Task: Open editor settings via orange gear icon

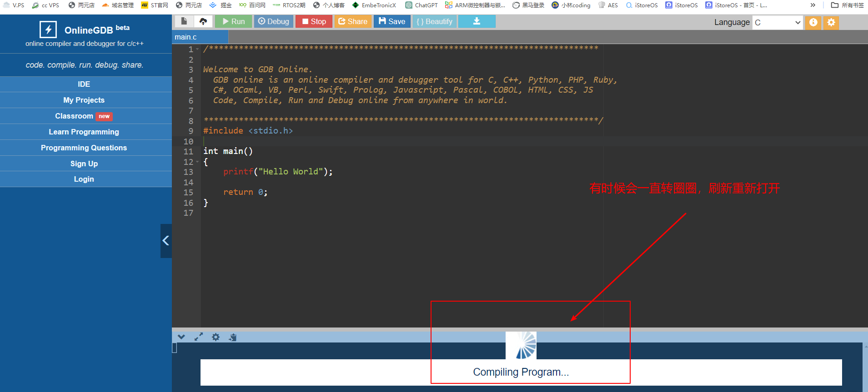Action: tap(831, 22)
